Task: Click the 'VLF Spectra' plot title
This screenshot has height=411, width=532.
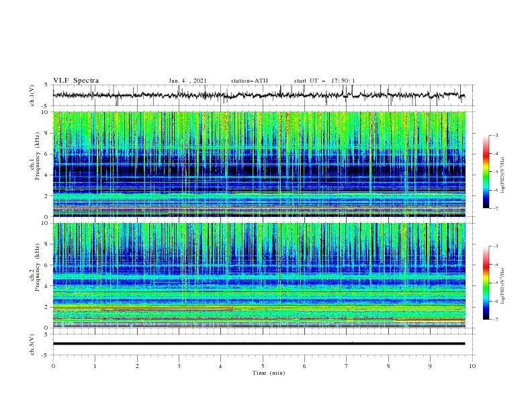Action: tap(76, 81)
